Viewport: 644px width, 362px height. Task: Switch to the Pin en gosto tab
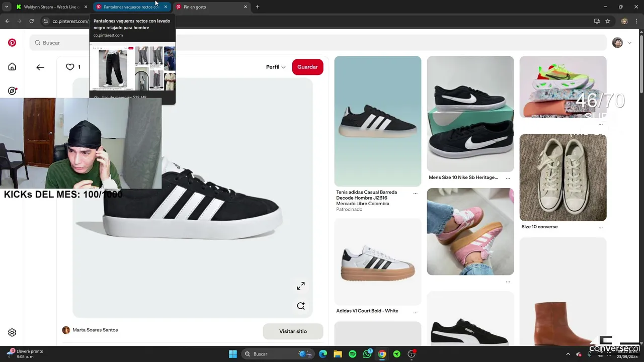tap(211, 7)
